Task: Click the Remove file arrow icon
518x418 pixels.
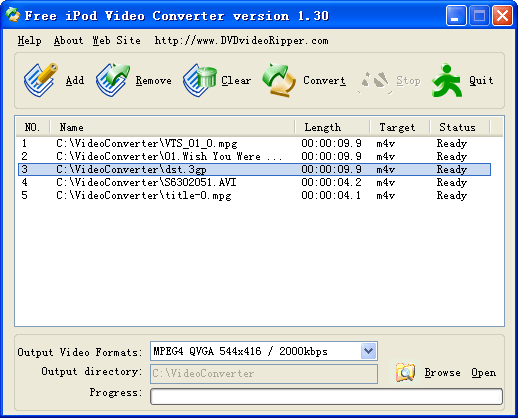Action: (x=113, y=80)
